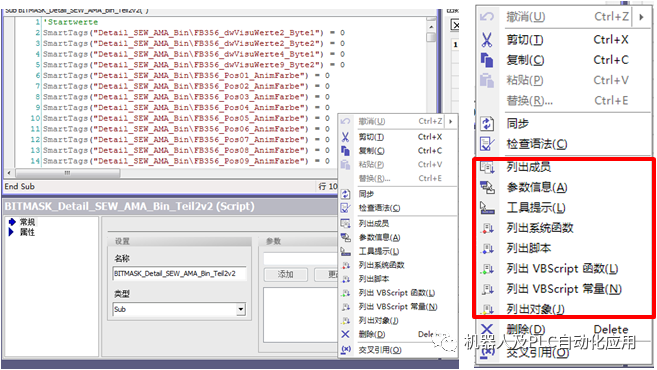Click 参数信息 icon in small context menu

click(345, 238)
